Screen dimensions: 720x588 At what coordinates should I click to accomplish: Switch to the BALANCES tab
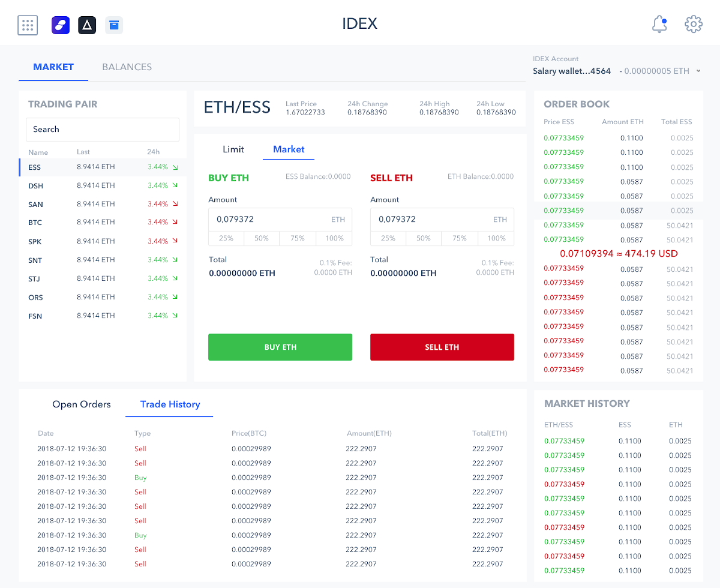(x=127, y=67)
